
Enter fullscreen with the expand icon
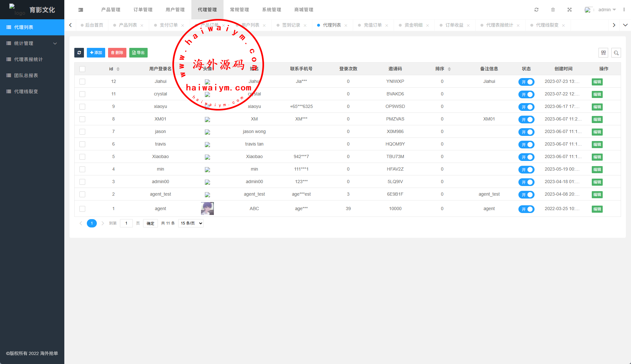pyautogui.click(x=570, y=10)
